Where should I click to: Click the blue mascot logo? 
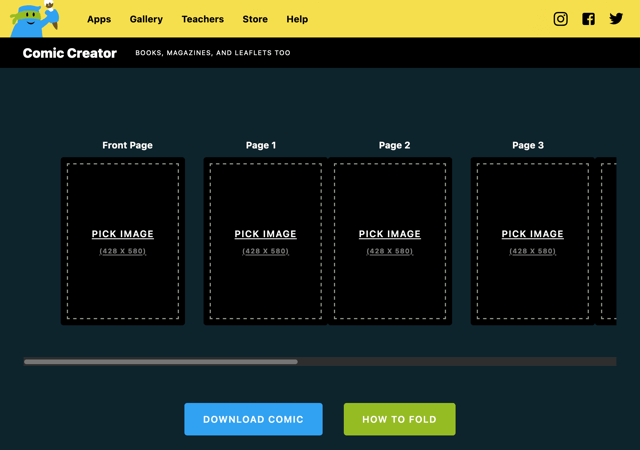pos(35,19)
